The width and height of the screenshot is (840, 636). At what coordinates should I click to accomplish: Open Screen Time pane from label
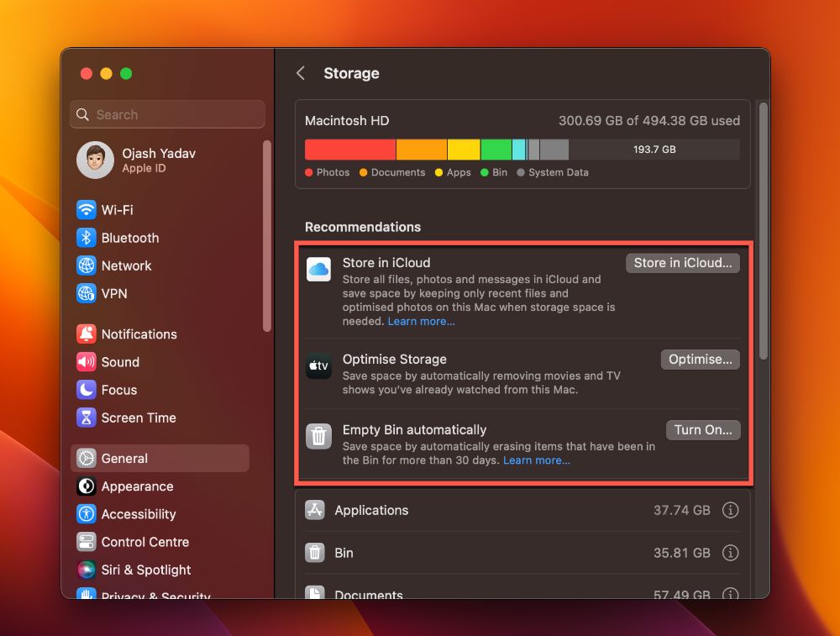point(139,418)
